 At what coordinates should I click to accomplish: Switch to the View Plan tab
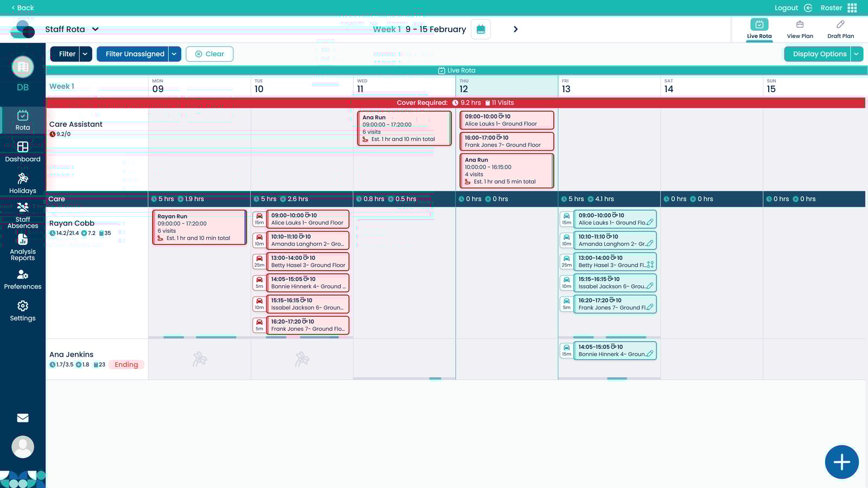[x=800, y=29]
